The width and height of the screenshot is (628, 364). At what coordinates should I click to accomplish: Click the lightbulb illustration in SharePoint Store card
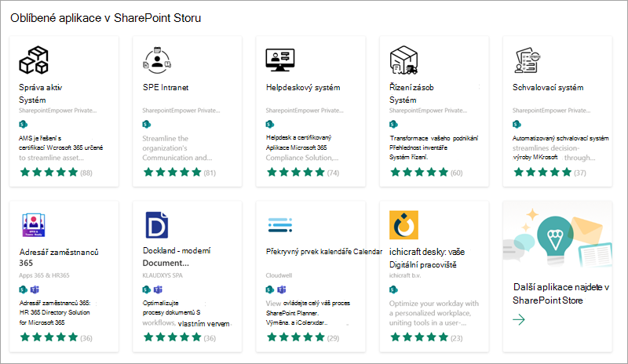click(555, 240)
